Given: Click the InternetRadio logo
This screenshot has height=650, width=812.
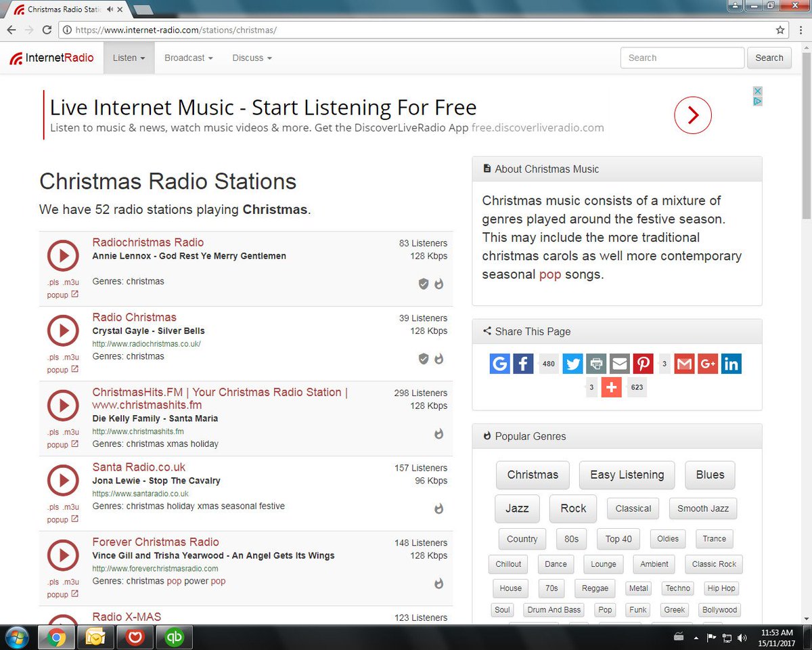Looking at the screenshot, I should (51, 58).
